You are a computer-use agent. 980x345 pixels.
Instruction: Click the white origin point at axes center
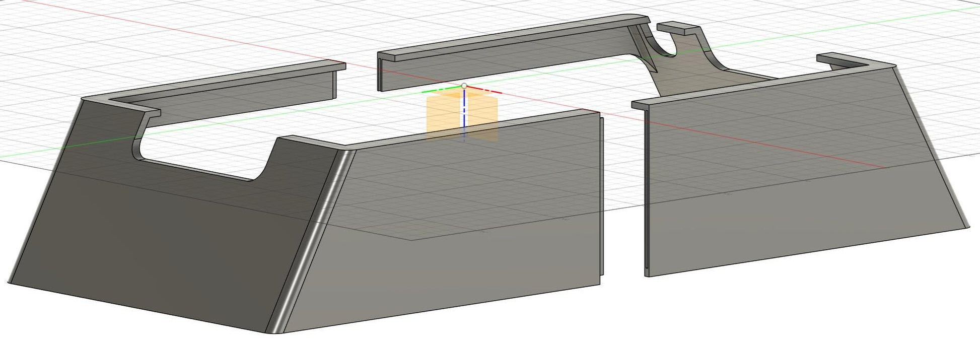pyautogui.click(x=464, y=87)
